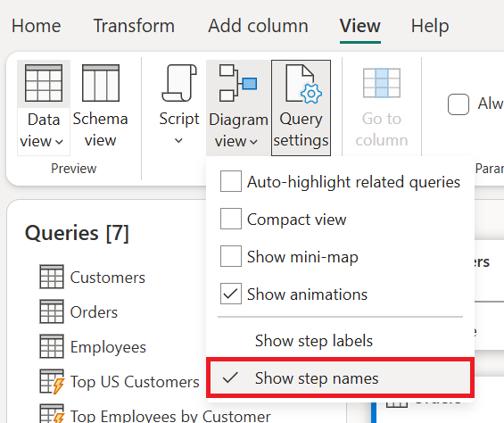Toggle the Query settings pane
Viewport: 504px width, 423px height.
[301, 107]
